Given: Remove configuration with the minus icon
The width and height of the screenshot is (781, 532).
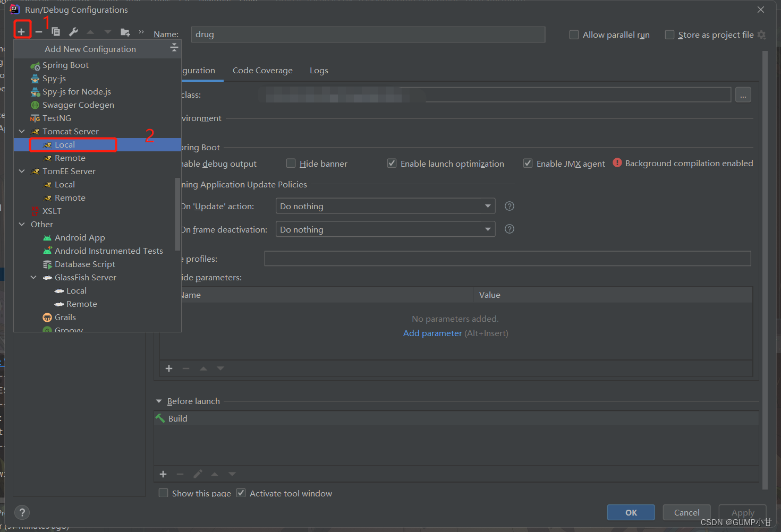Looking at the screenshot, I should click(x=39, y=32).
